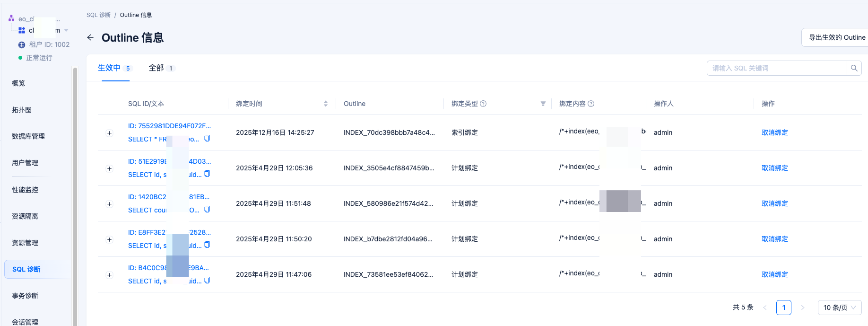Click the search magnifier icon
868x326 pixels.
pos(854,68)
